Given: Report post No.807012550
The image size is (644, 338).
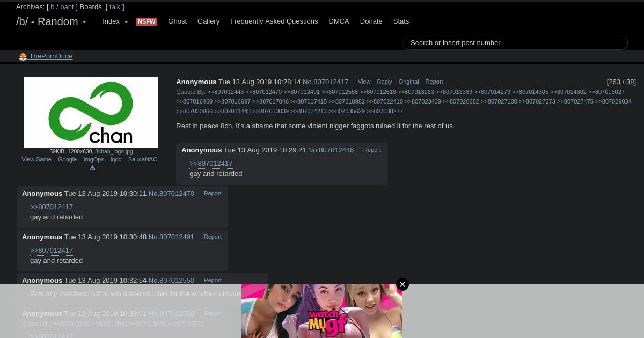Looking at the screenshot, I should 213,281.
